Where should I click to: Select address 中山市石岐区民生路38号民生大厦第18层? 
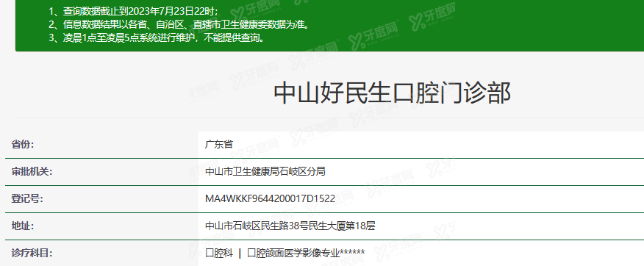pos(290,226)
